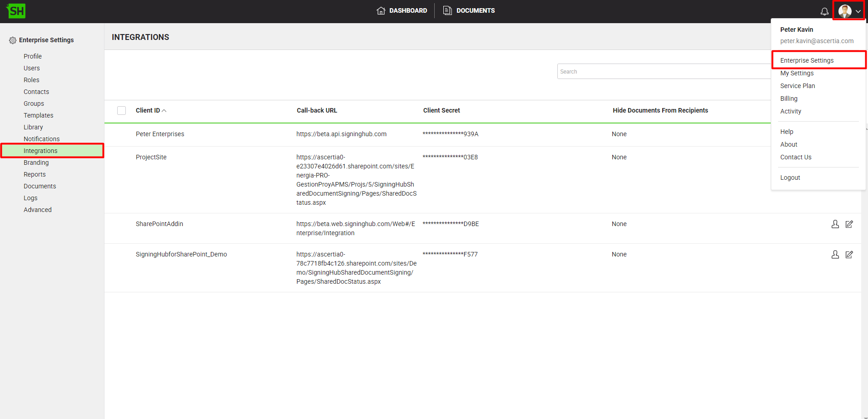Click the edit icon for SharePointAddin row
Viewport: 868px width, 419px height.
pos(849,224)
